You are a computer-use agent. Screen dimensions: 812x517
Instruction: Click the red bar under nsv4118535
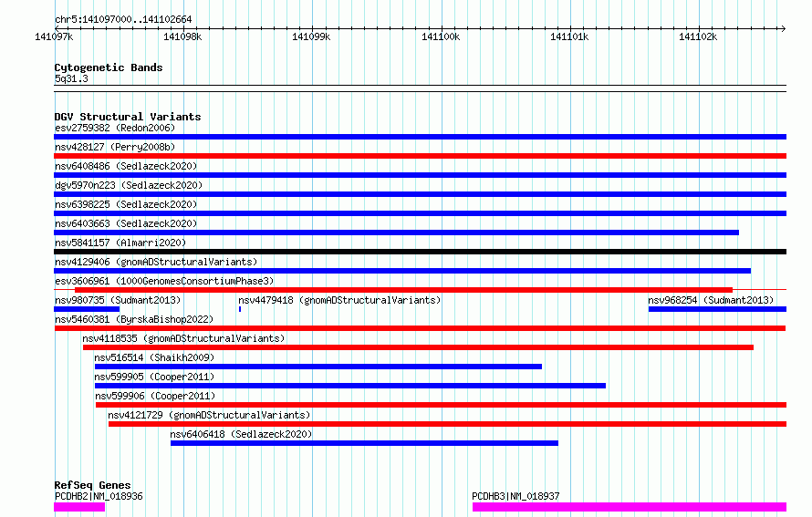click(418, 347)
